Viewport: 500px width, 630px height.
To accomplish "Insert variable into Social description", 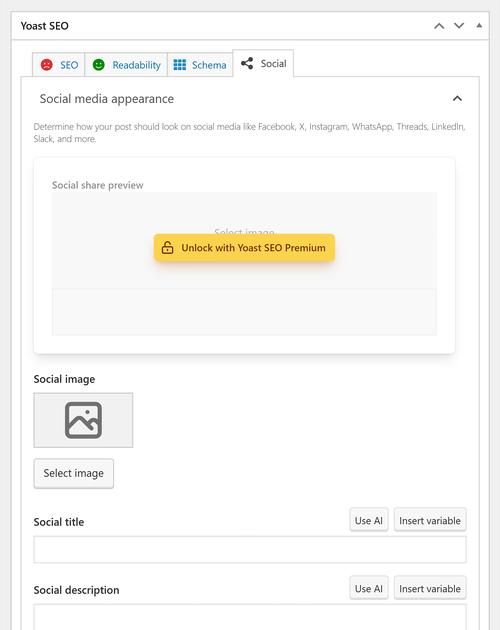I will click(430, 588).
